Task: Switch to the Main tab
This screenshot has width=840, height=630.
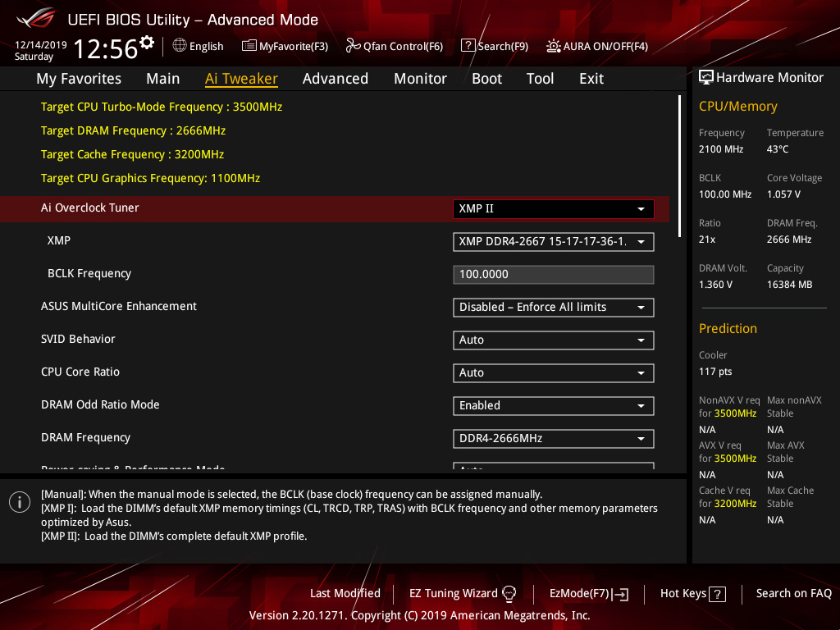Action: (x=163, y=79)
